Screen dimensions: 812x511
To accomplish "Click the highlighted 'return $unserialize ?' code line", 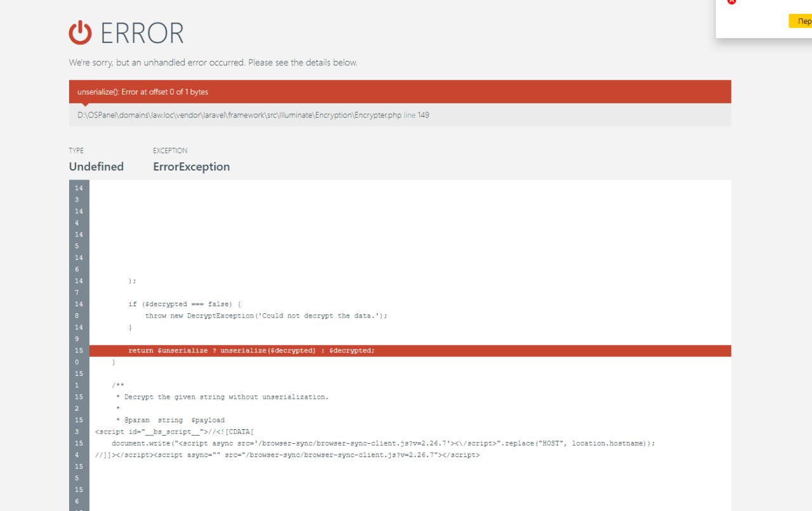I will pyautogui.click(x=410, y=351).
